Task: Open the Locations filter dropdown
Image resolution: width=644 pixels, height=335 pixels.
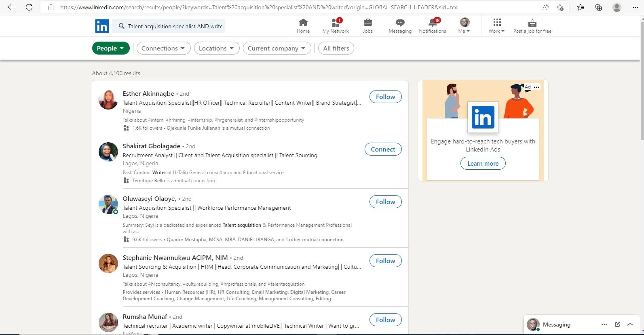Action: (217, 48)
